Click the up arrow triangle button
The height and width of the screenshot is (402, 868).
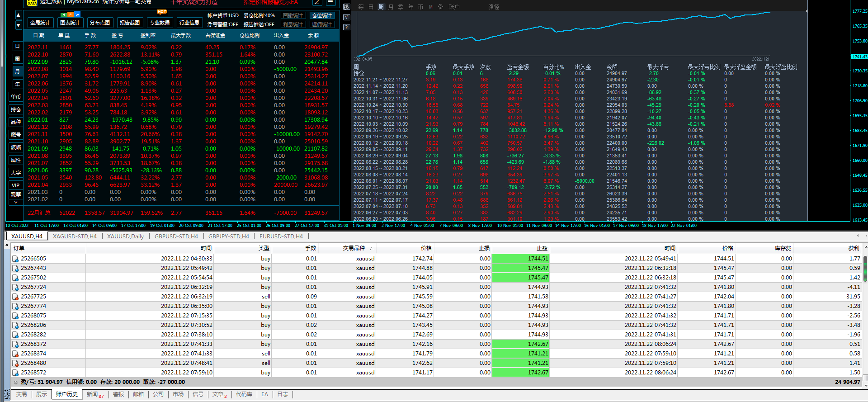click(18, 15)
